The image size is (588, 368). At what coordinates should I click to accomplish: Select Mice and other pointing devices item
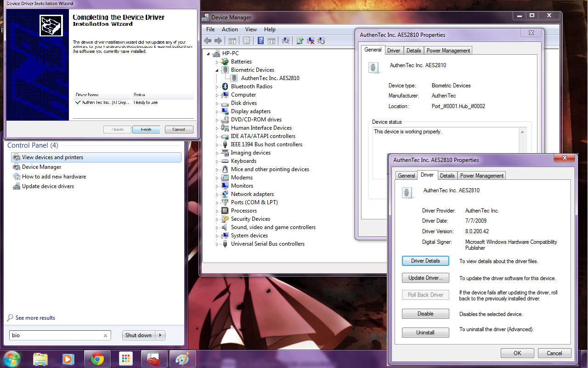pyautogui.click(x=270, y=169)
